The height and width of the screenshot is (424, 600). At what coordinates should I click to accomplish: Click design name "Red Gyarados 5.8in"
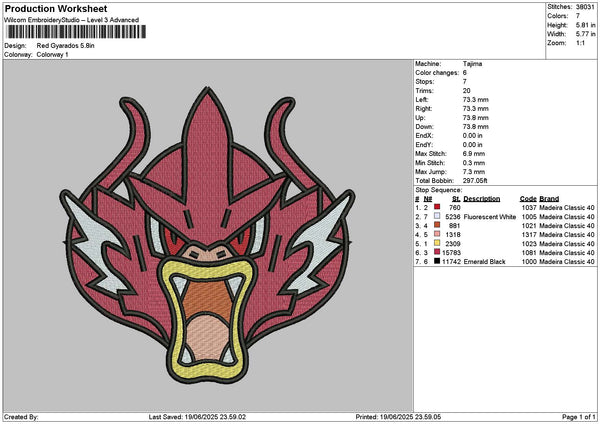point(65,46)
